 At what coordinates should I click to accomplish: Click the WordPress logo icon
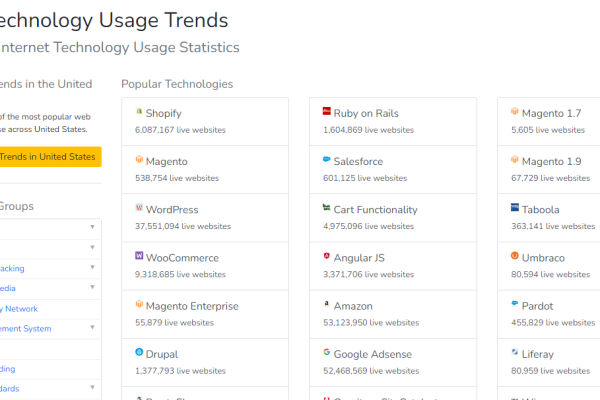pos(139,207)
